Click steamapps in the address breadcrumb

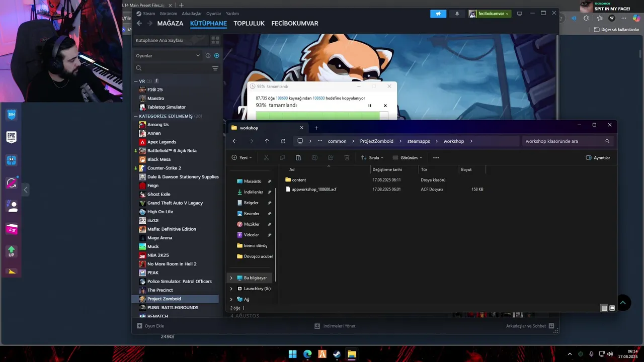(x=419, y=141)
